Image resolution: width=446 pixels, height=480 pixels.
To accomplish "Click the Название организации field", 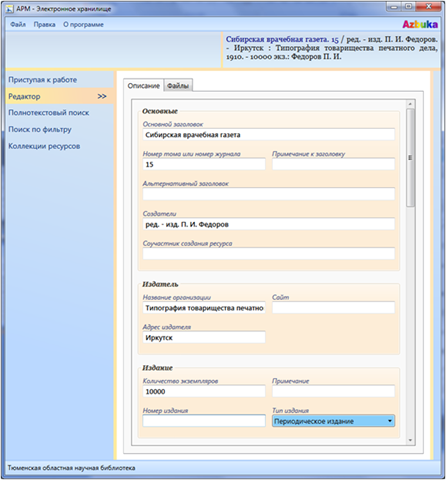I will (x=204, y=308).
